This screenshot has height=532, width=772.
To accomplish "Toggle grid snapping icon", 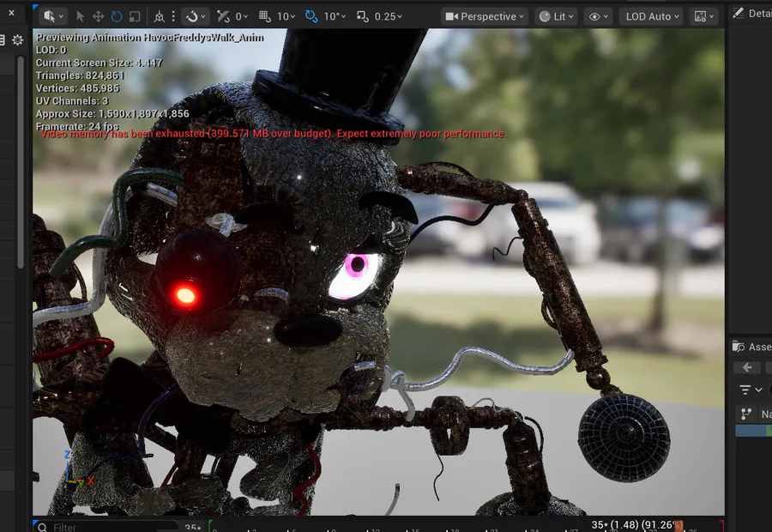I will click(x=265, y=17).
